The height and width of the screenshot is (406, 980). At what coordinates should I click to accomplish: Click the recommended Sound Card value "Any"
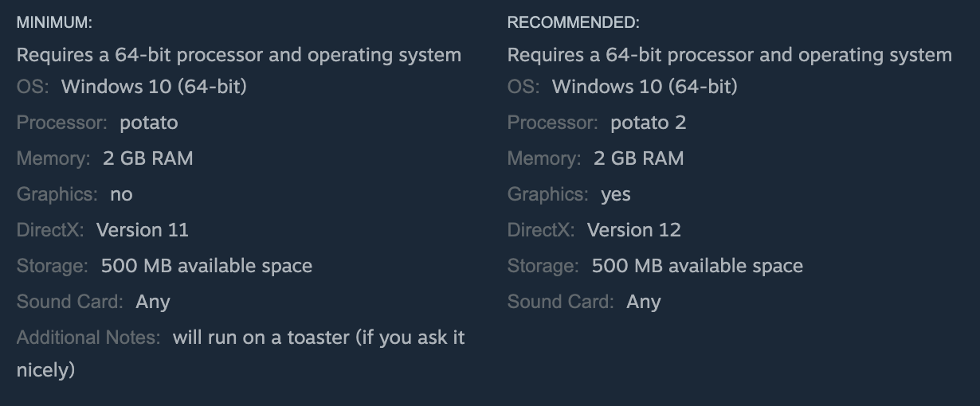(644, 302)
